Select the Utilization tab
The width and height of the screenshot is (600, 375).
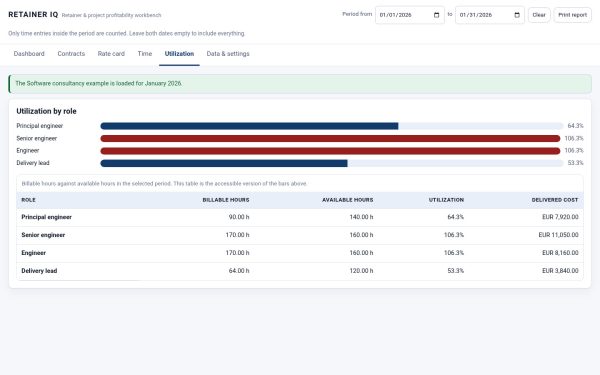tap(179, 54)
